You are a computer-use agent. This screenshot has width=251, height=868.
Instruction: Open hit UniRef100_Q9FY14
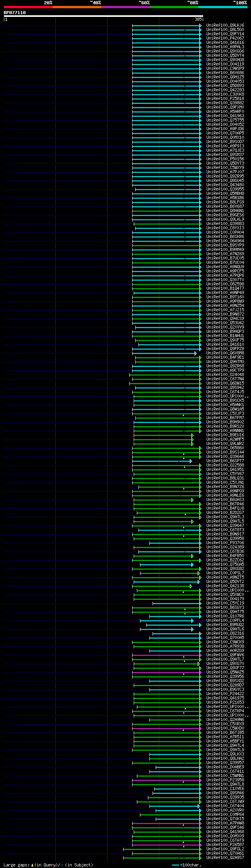225,34
